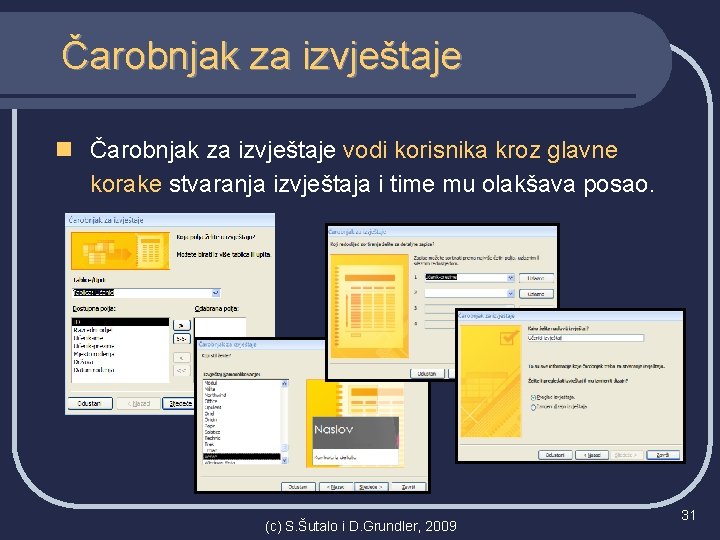Image resolution: width=720 pixels, height=540 pixels.
Task: Click the checkmark icon in final dialog
Action: click(x=509, y=338)
